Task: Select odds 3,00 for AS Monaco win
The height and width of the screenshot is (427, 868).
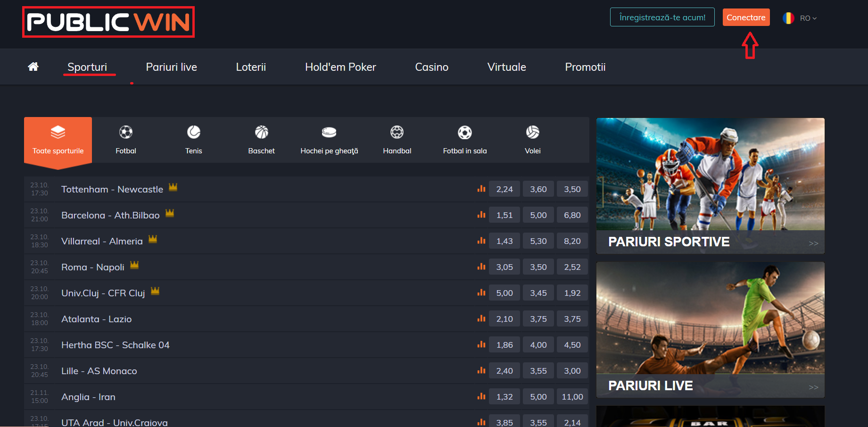Action: pyautogui.click(x=572, y=370)
